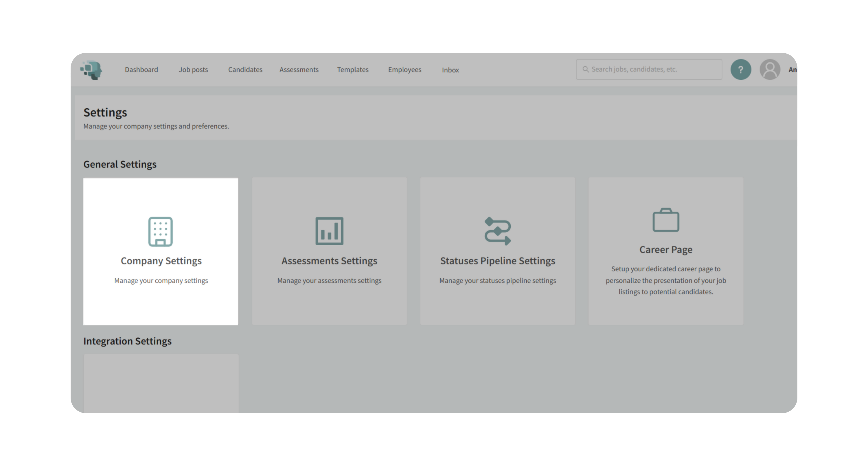Click the Career Page briefcase icon
This screenshot has width=868, height=466.
click(665, 220)
